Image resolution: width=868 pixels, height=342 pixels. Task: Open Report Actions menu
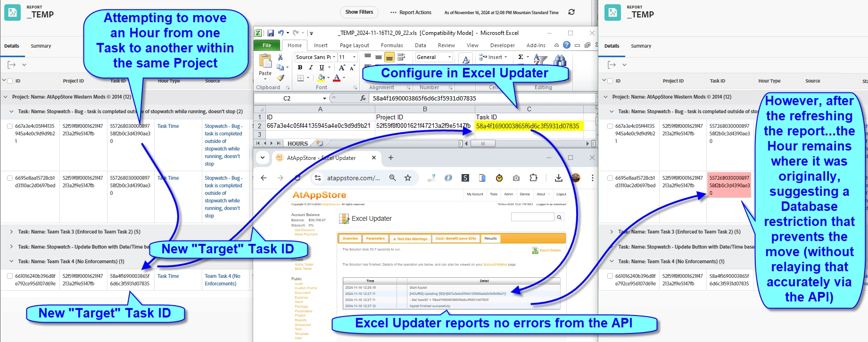pyautogui.click(x=411, y=12)
